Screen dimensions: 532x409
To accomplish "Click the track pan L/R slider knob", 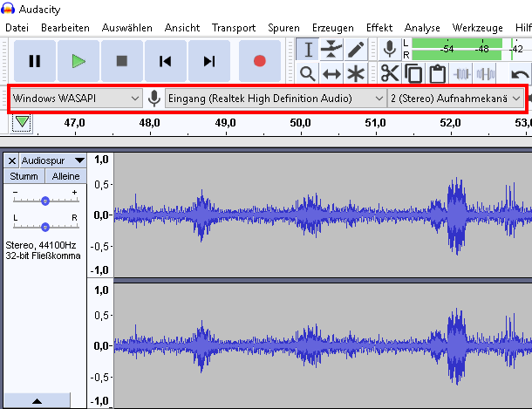I will click(45, 227).
